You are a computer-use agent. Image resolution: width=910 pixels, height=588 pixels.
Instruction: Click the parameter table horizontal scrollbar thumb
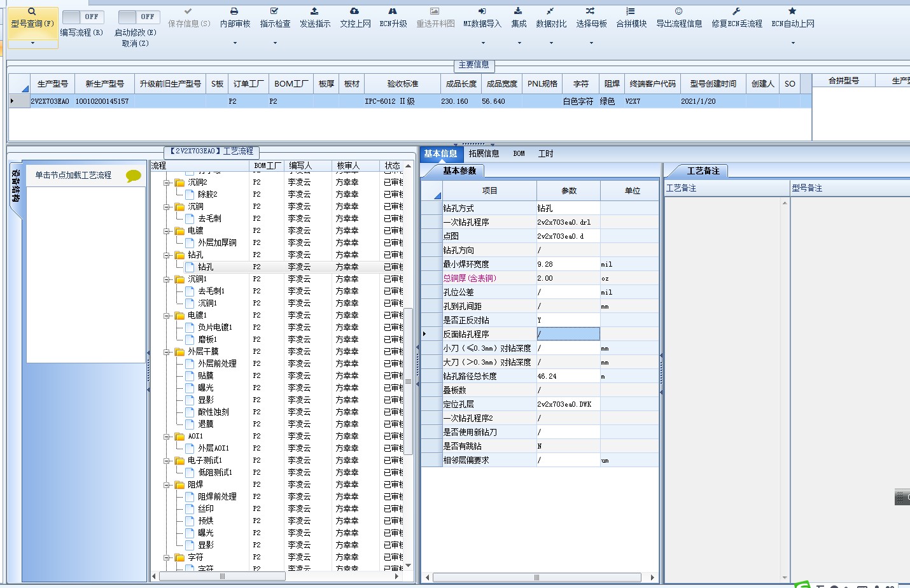click(x=536, y=577)
